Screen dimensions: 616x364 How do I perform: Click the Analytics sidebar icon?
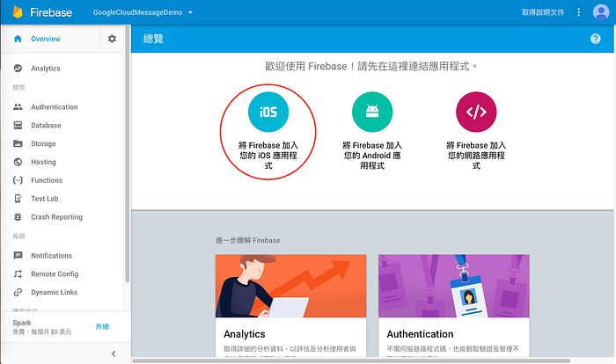click(x=18, y=69)
